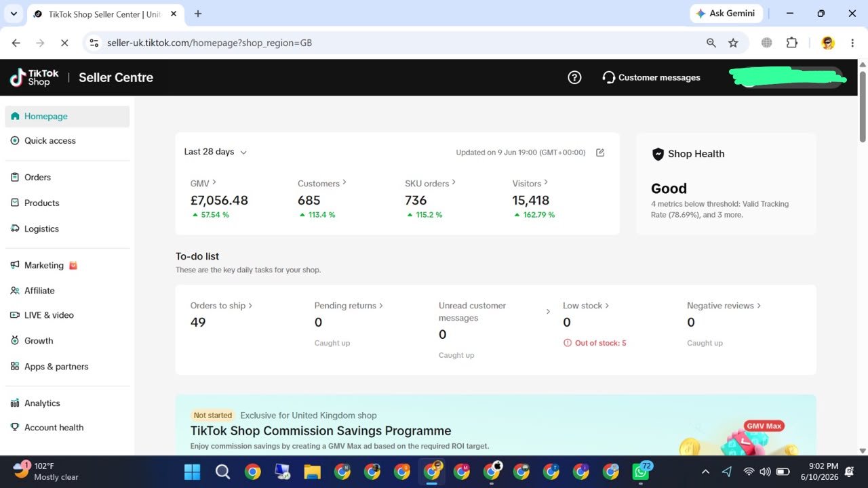Viewport: 868px width, 488px height.
Task: Click the Shop Health shield icon
Action: coord(658,154)
